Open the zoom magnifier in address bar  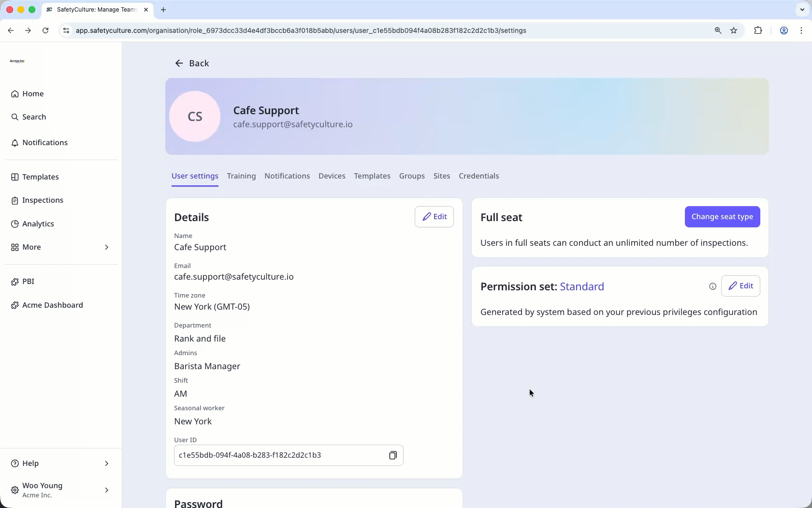(718, 30)
